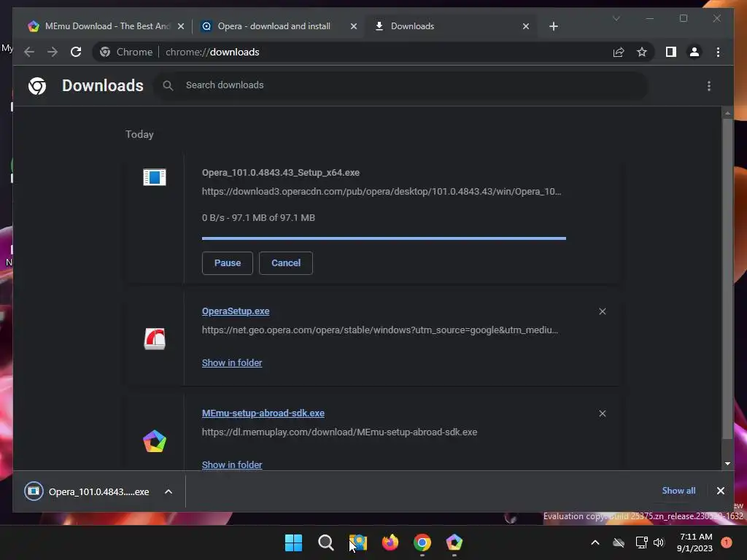This screenshot has height=560, width=747.
Task: Click the search magnifier in Search downloads
Action: [168, 85]
